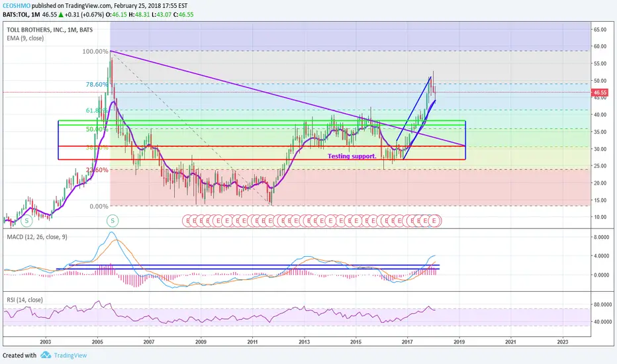
Task: Click the first earnings E marker near 2008
Action: click(188, 221)
